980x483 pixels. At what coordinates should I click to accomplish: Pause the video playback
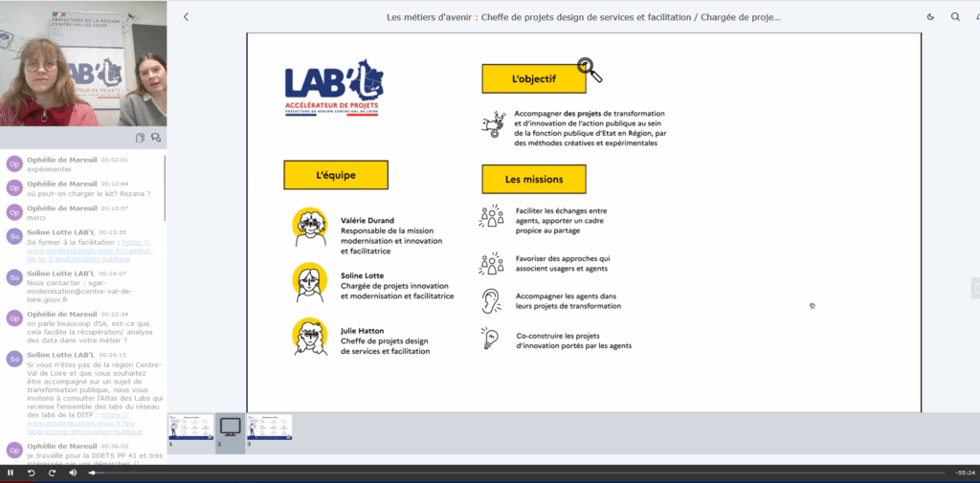pos(10,473)
